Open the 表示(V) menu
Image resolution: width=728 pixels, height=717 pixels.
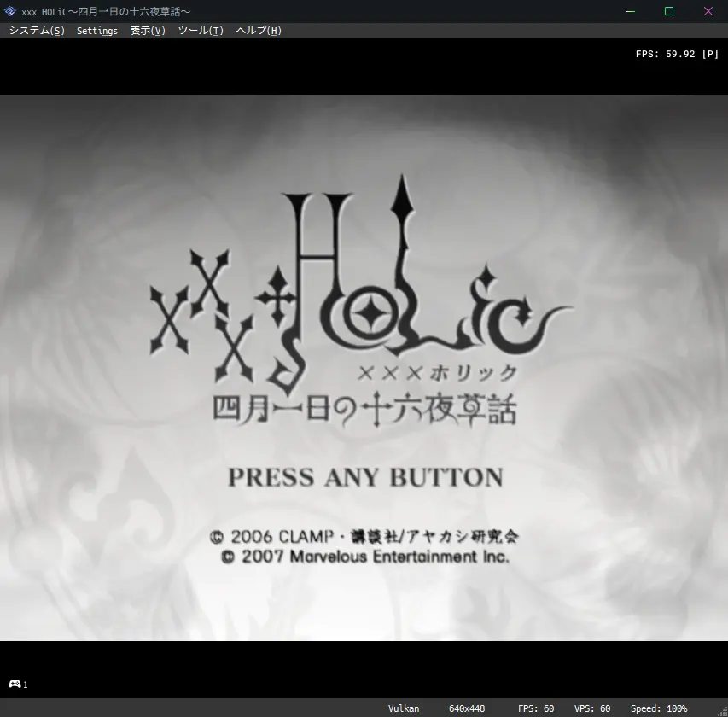[x=148, y=31]
